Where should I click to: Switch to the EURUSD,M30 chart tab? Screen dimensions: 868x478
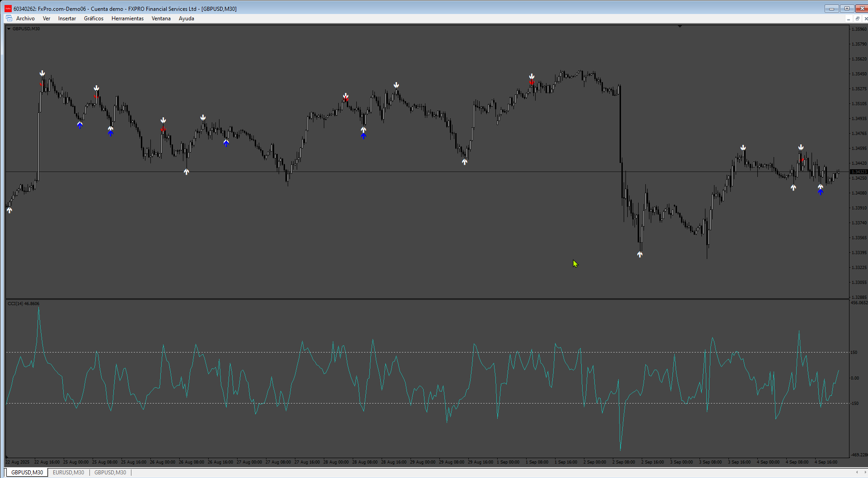click(68, 473)
